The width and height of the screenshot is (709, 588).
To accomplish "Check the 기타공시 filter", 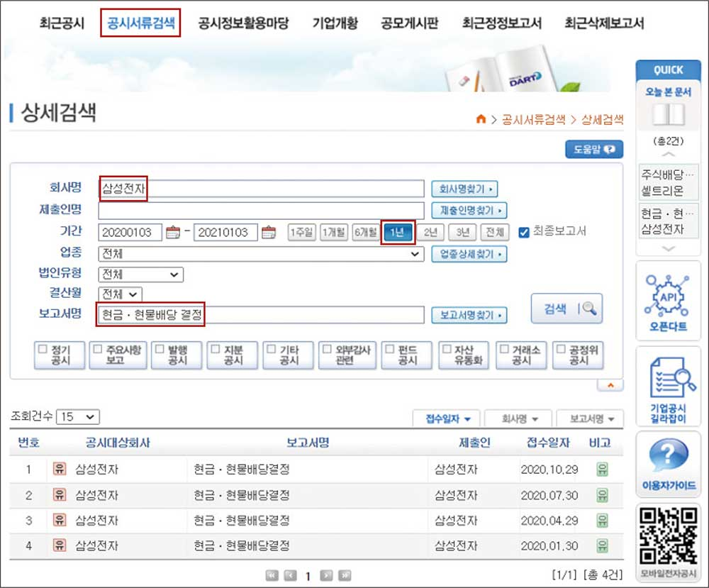I will coord(272,349).
